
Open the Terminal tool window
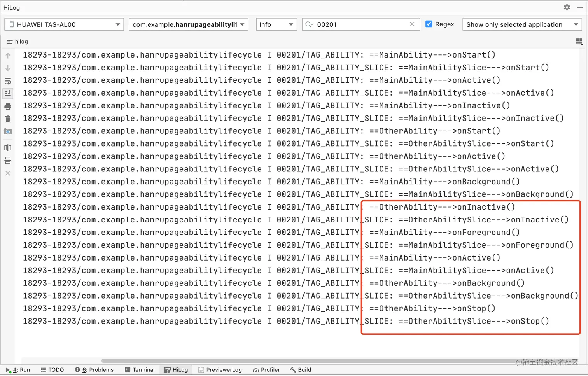(140, 370)
